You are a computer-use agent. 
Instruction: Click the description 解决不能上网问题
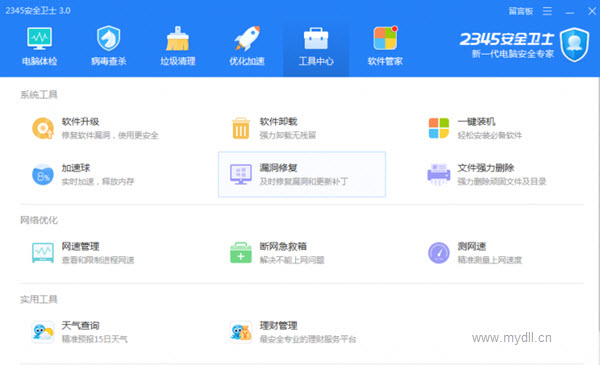click(292, 260)
